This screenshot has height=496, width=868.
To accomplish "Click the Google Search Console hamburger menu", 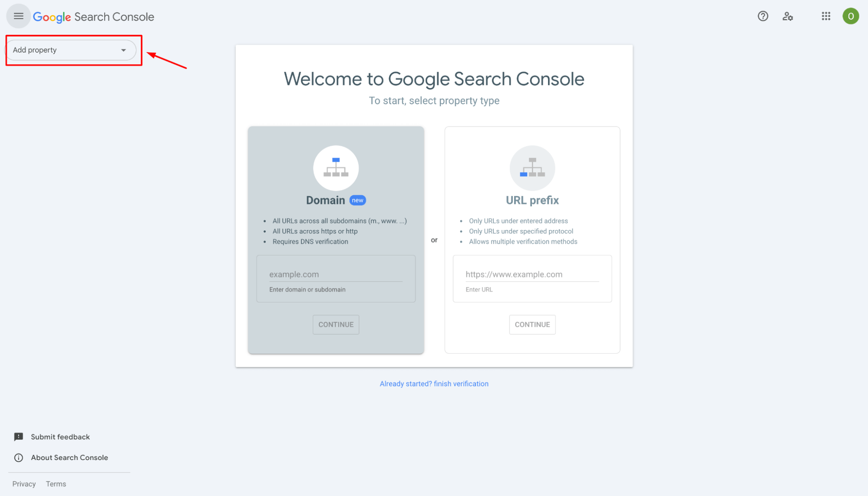I will pos(19,16).
